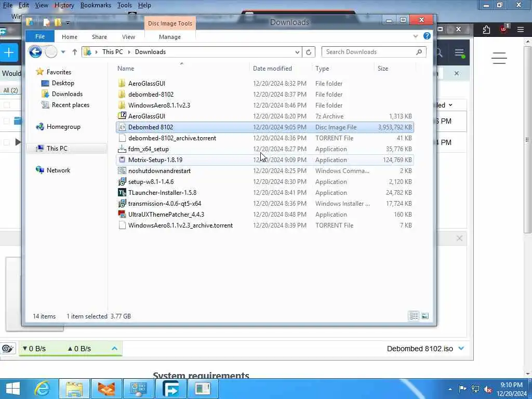Click the arrow after This PC in the address bar
Screen dimensions: 532x399
click(129, 52)
